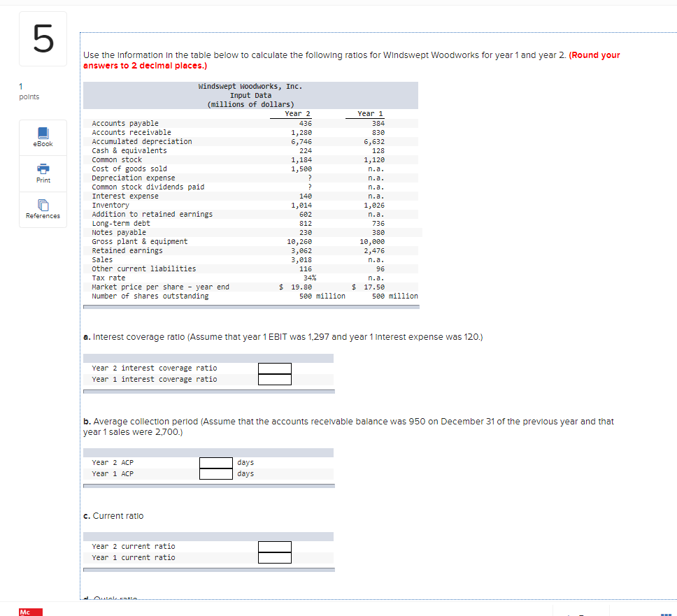Click the McGraw Hill logo

[29, 611]
